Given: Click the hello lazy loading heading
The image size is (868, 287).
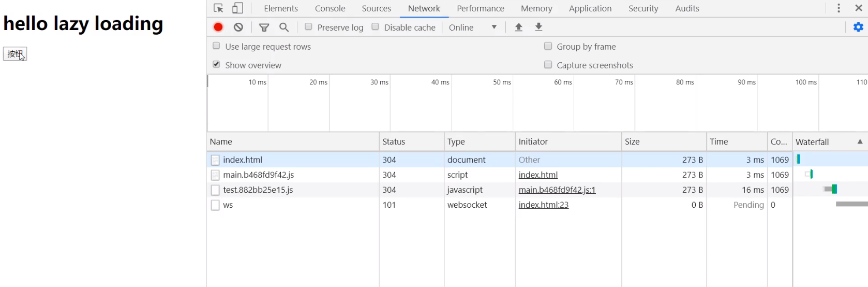Looking at the screenshot, I should click(83, 24).
